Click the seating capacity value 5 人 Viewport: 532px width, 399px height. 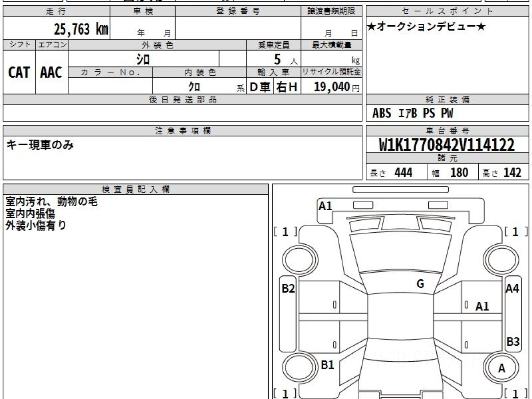286,60
